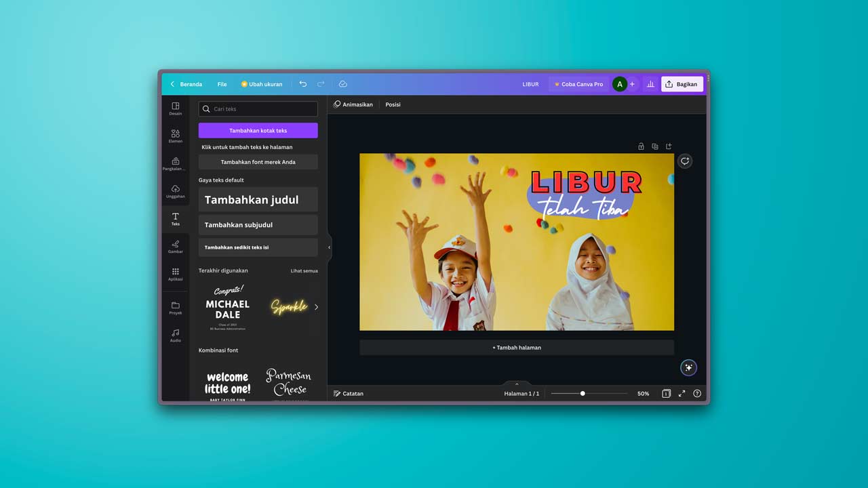This screenshot has width=868, height=488.
Task: Switch to the Unggahan sidebar tab
Action: click(x=176, y=192)
